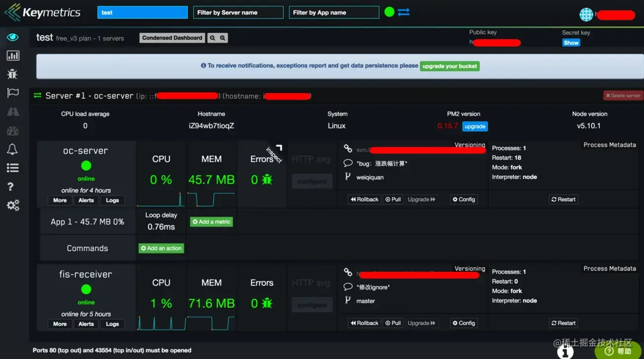The width and height of the screenshot is (644, 359).
Task: Click the green arrows icon beside Server #1
Action: [x=38, y=95]
